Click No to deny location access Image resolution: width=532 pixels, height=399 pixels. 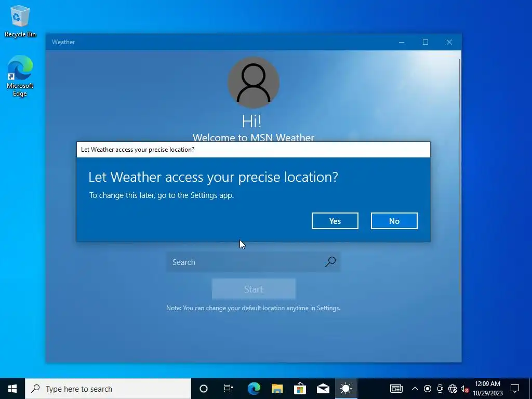click(394, 221)
